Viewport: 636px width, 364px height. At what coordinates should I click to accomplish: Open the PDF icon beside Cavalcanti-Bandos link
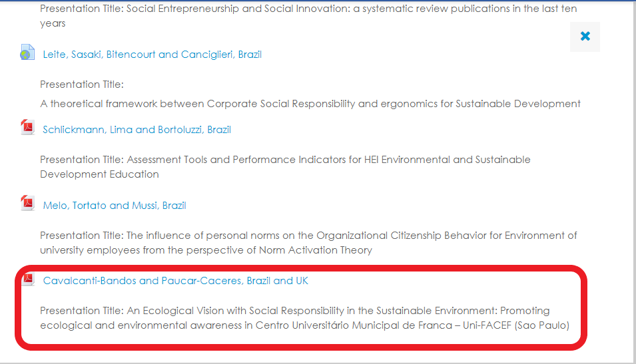[27, 279]
